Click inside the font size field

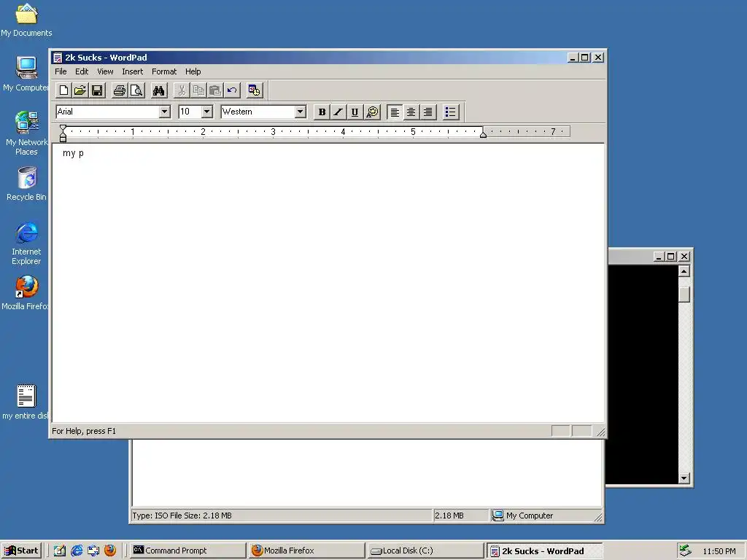pyautogui.click(x=190, y=112)
